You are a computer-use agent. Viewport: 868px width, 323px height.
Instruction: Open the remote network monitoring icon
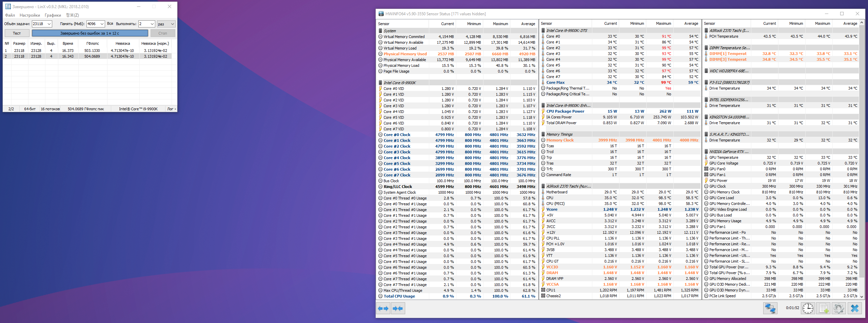pos(770,308)
